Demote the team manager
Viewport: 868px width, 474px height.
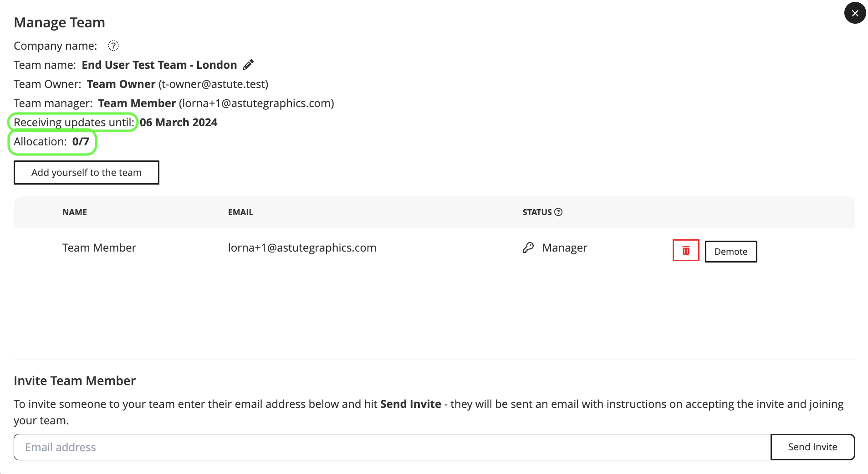730,252
